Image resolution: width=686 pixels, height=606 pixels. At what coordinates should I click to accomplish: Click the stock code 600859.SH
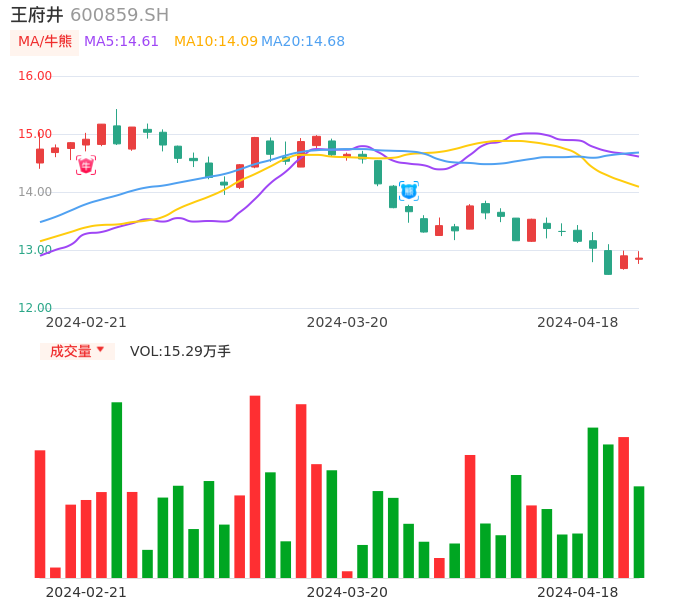coord(120,15)
